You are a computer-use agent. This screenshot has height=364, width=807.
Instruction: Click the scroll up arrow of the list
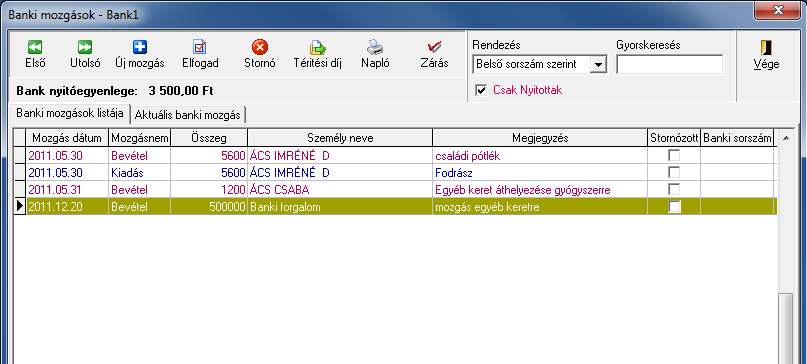point(785,137)
